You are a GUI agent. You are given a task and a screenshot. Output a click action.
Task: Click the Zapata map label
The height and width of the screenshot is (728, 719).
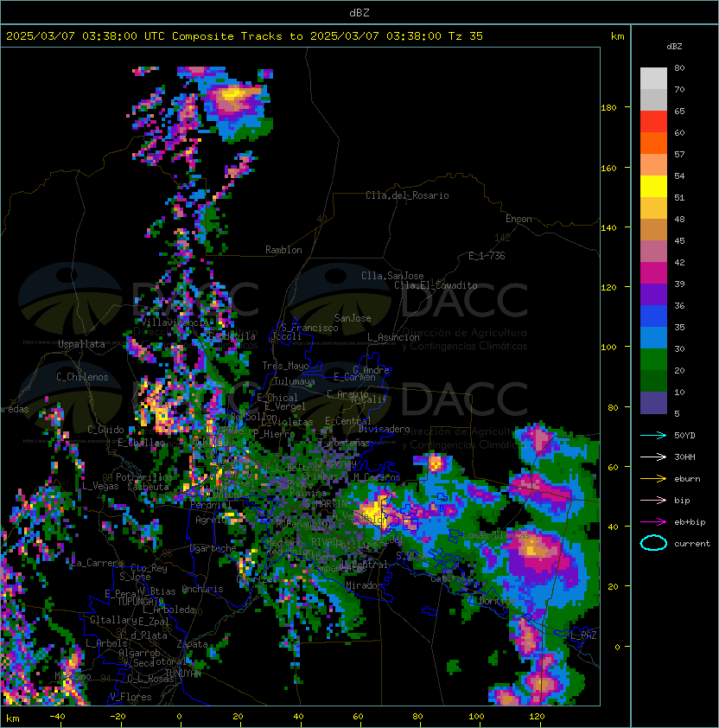coord(192,644)
